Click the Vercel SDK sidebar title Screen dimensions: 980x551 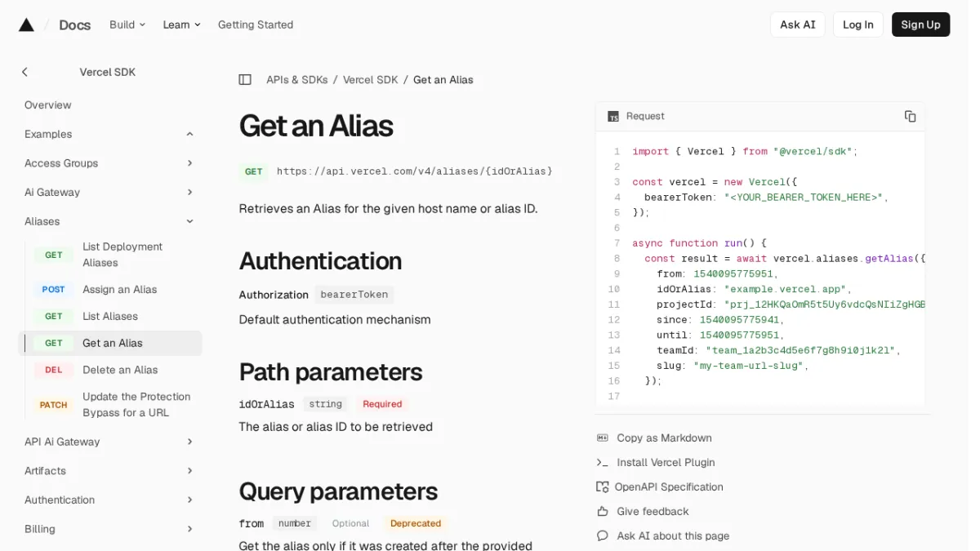(x=108, y=72)
